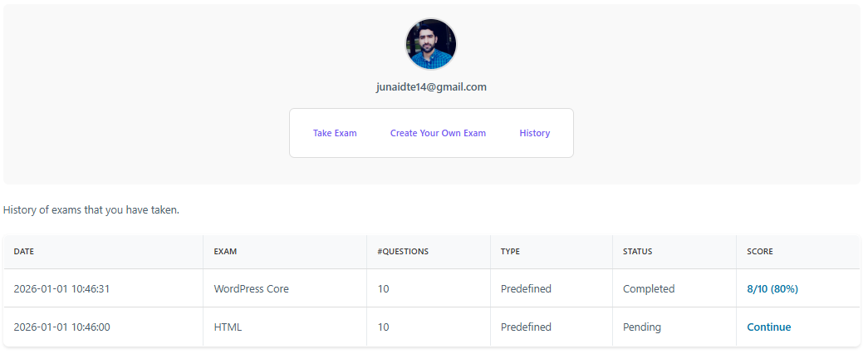Click the 8/10 (80%) score link
This screenshot has width=868, height=354.
772,289
